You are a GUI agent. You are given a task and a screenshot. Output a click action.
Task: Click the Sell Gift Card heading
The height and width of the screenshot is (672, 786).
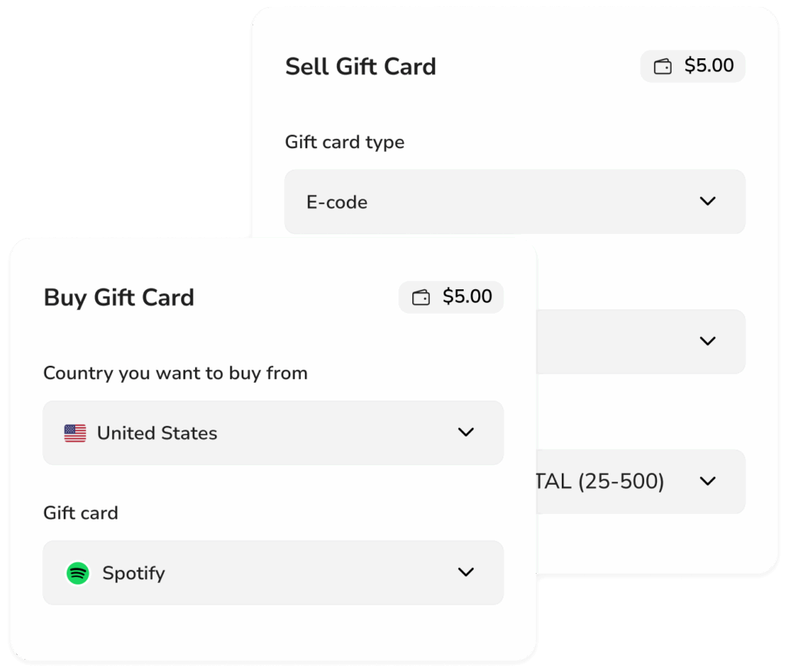[x=360, y=67]
